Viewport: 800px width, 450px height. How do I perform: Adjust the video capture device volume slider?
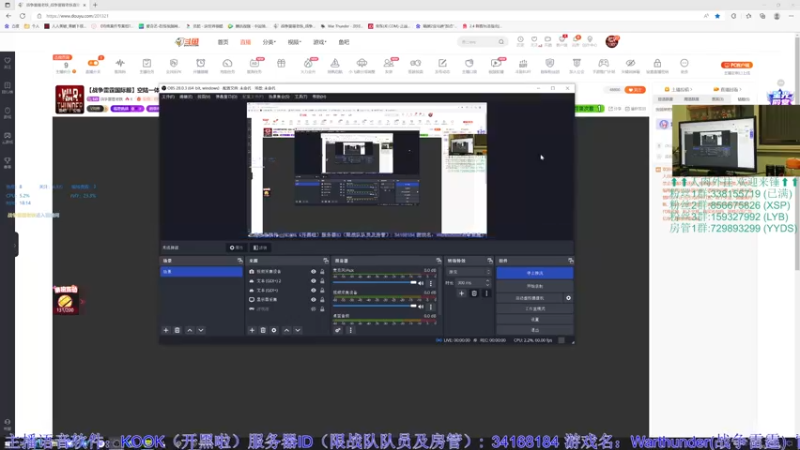375,306
